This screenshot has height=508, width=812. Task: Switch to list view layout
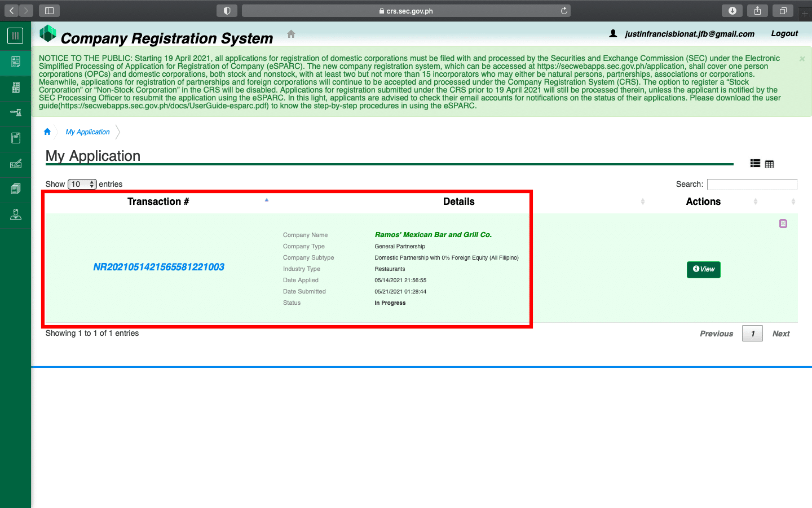tap(755, 164)
